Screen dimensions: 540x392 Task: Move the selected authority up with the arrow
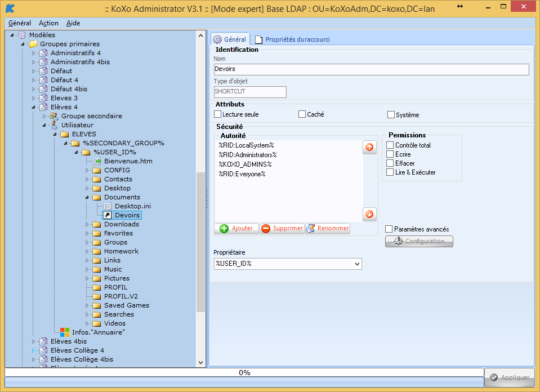[x=369, y=147]
